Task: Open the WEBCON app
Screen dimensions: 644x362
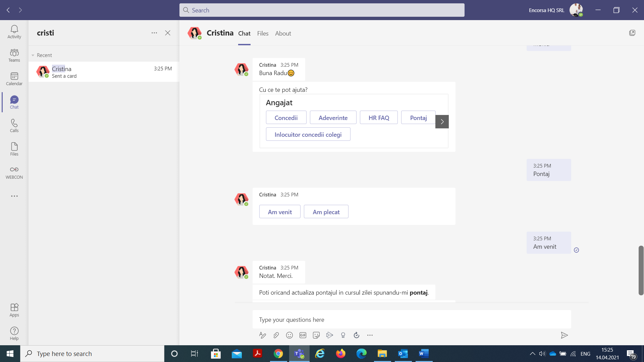Action: point(14,173)
